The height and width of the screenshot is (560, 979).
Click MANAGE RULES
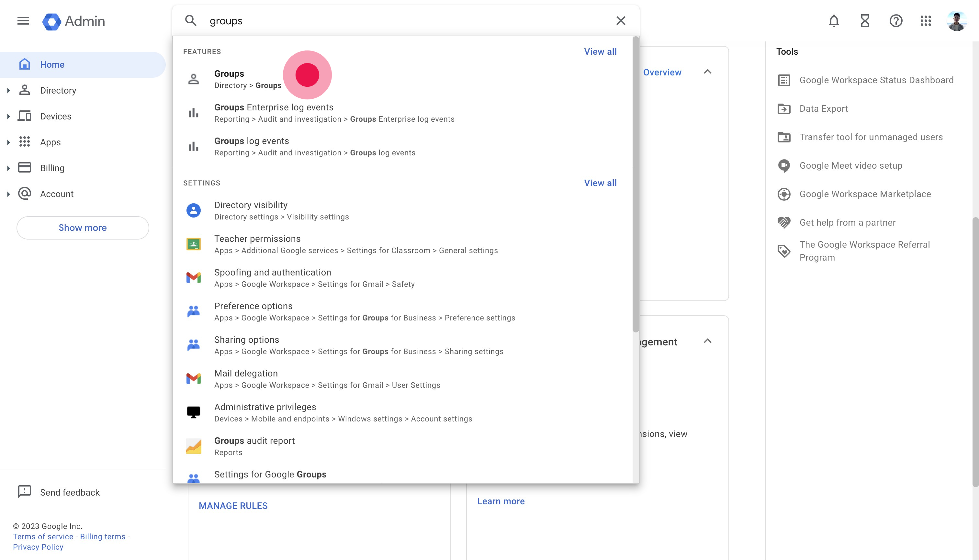click(233, 506)
